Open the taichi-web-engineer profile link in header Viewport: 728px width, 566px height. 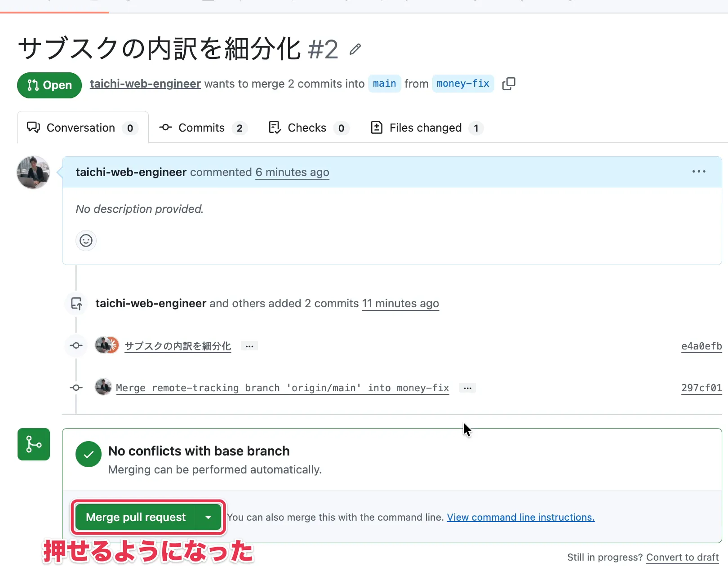coord(145,84)
